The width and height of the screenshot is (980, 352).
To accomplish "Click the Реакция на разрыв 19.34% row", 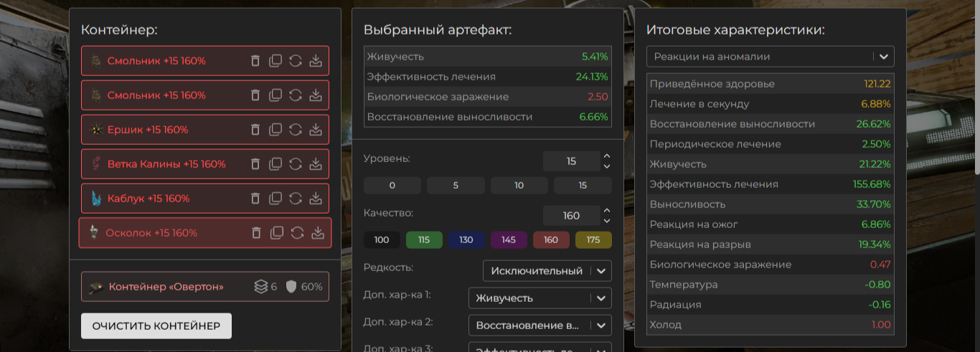I will (770, 244).
